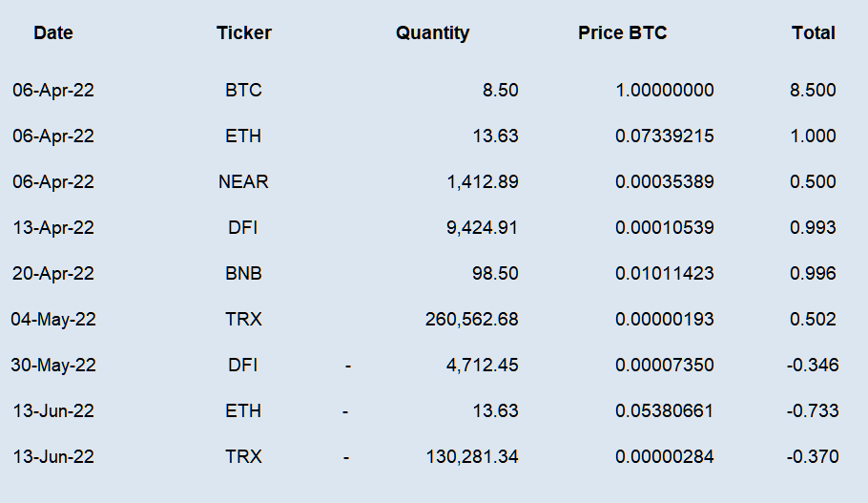Select the NEAR ticker cell
Viewport: 868px width, 503px height.
243,181
